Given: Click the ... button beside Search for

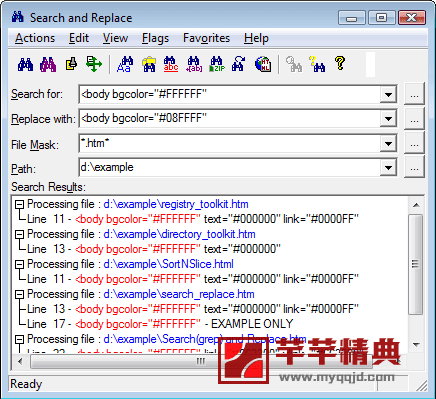Looking at the screenshot, I should click(414, 95).
